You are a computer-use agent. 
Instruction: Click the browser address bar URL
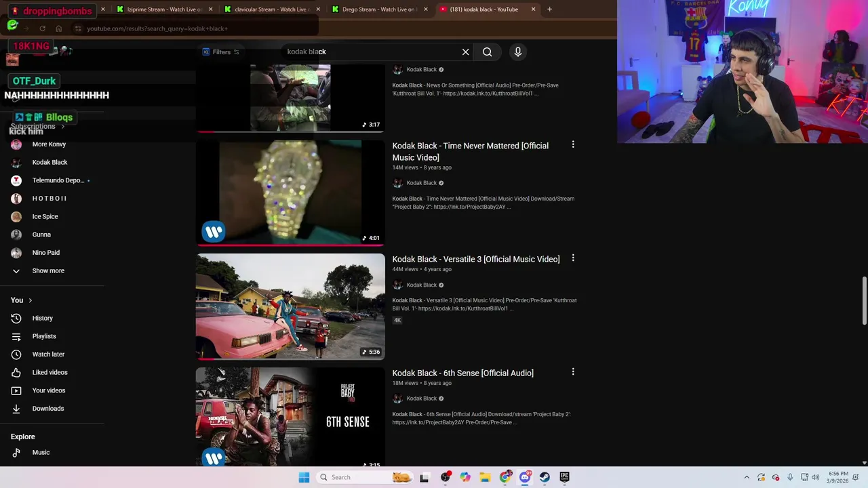click(157, 28)
